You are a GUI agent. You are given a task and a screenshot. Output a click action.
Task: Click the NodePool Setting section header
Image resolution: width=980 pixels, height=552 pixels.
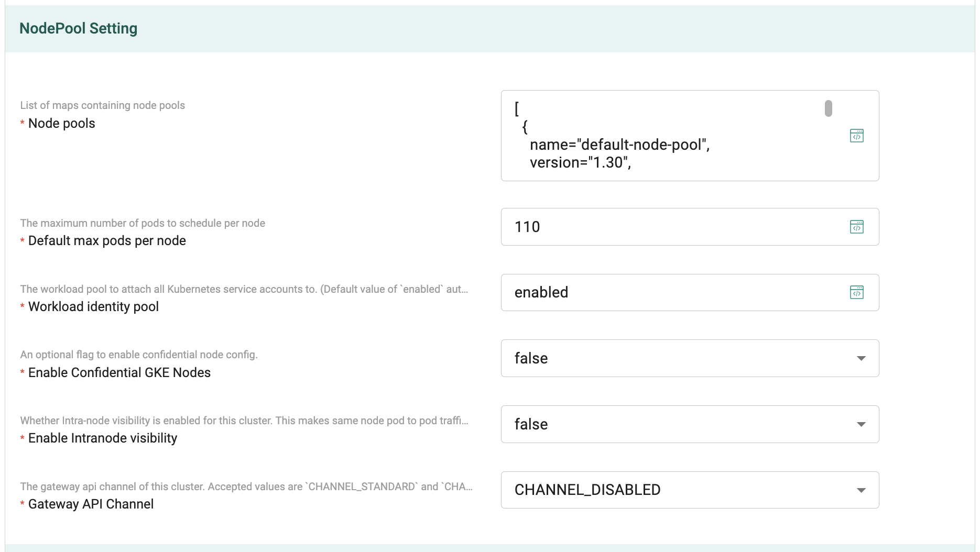[x=489, y=29]
